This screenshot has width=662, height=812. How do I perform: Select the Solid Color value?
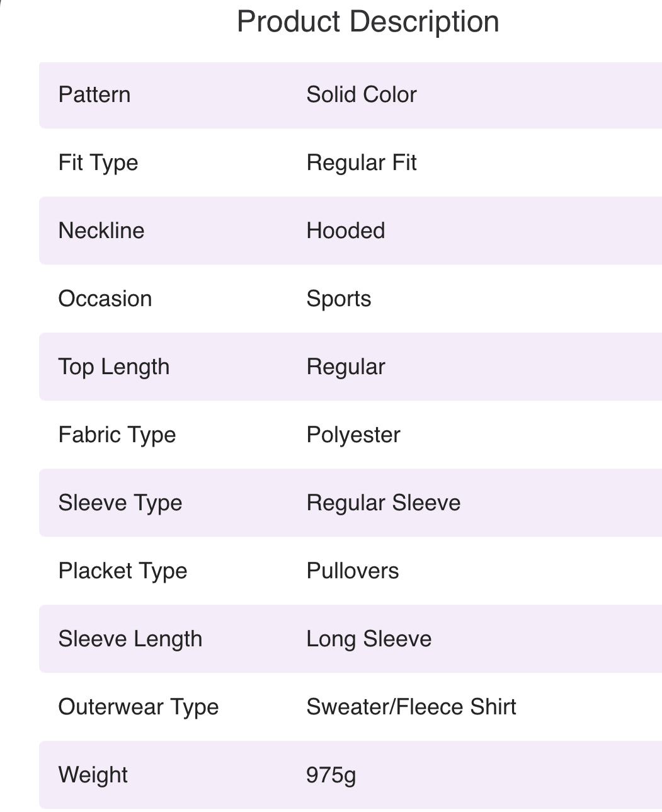click(361, 95)
